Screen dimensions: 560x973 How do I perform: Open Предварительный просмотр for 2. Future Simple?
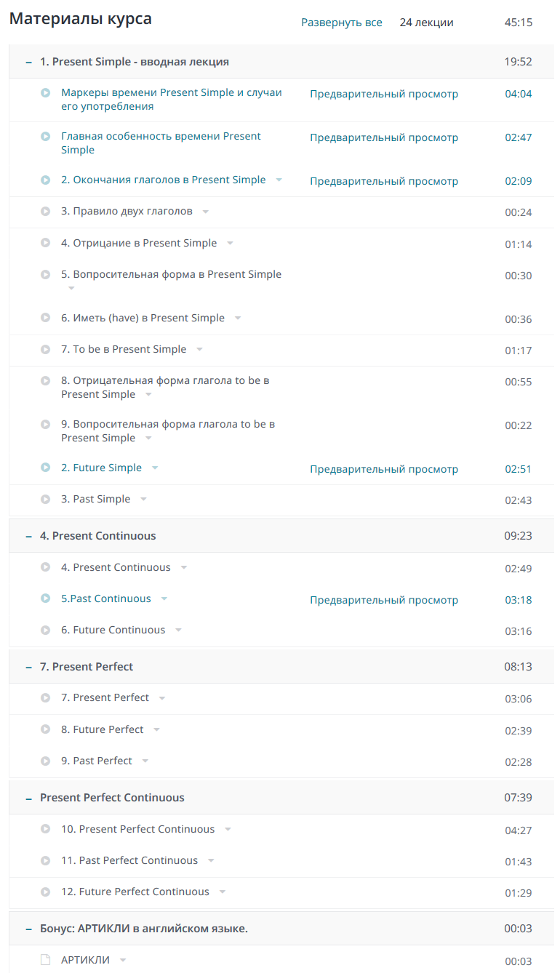384,469
